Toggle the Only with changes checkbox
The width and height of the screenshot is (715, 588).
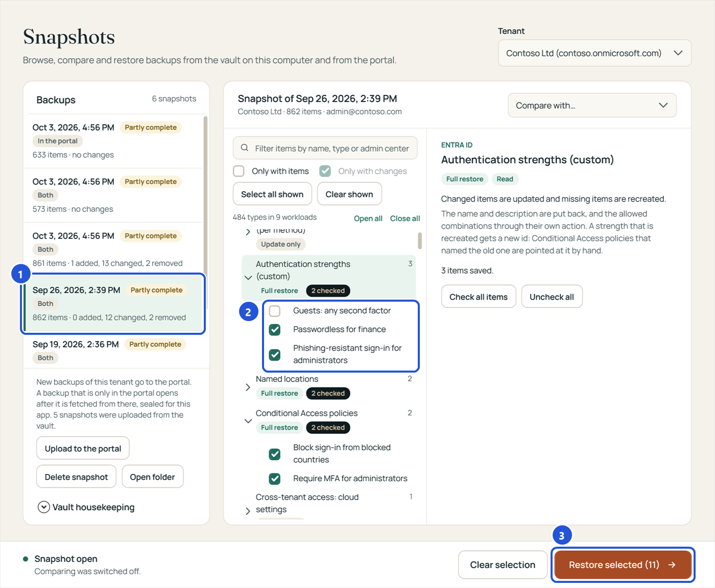(325, 171)
